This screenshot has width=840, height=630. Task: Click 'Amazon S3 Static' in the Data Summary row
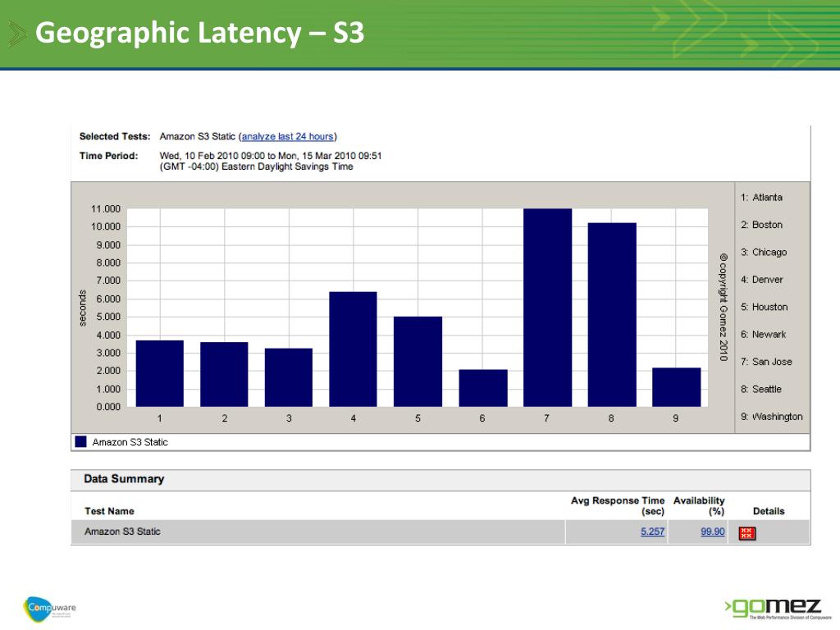click(x=122, y=532)
